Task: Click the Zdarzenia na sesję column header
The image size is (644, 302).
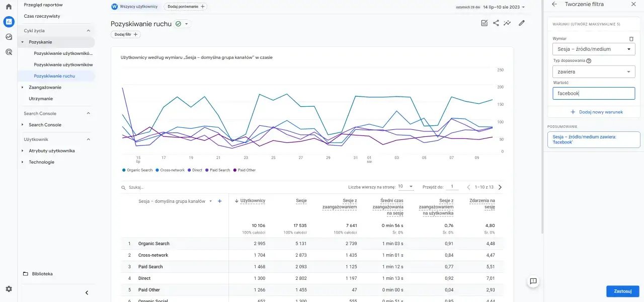Action: pos(482,204)
